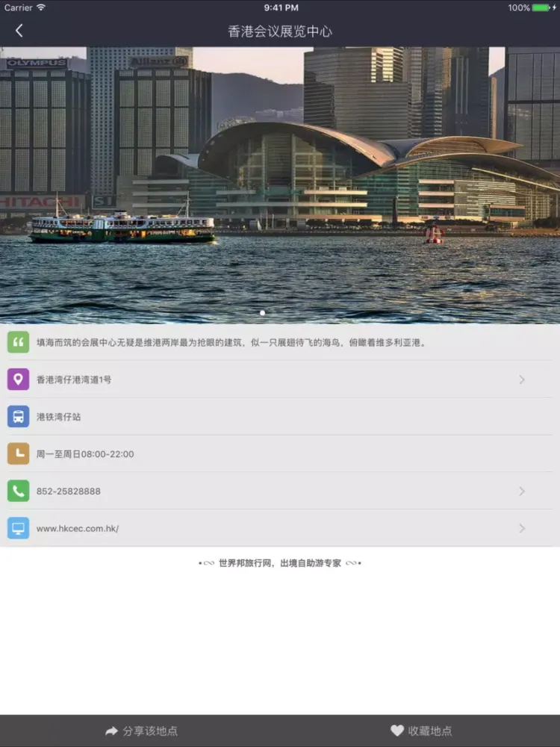Screen dimensions: 560x747
Task: Open chevron for phone 852-25828888
Action: (x=522, y=492)
